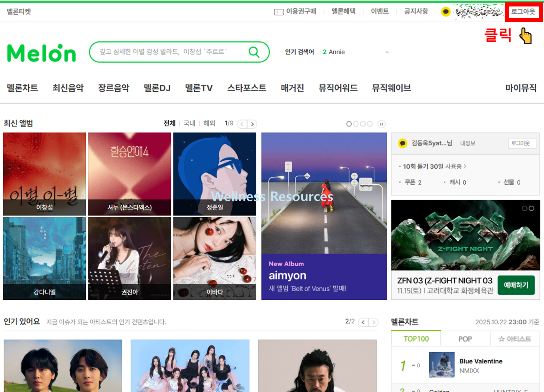Open 최신음악 menu
The image size is (544, 392).
point(68,88)
